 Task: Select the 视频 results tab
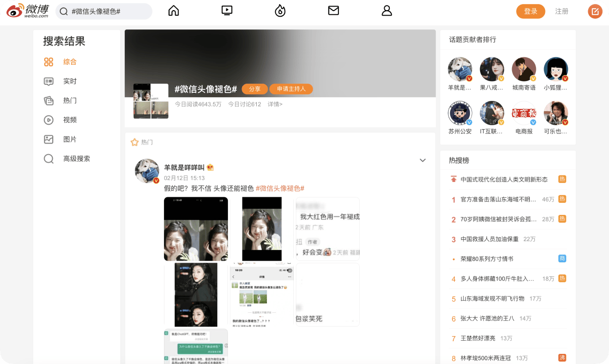[70, 120]
